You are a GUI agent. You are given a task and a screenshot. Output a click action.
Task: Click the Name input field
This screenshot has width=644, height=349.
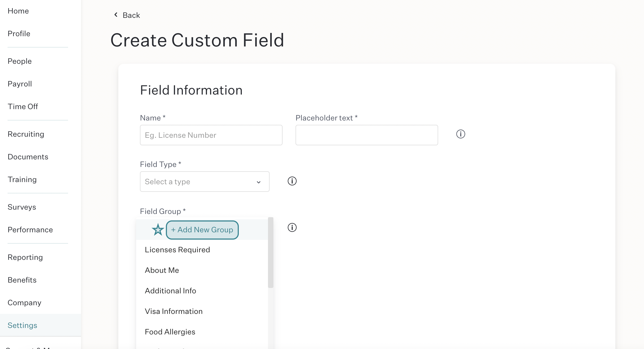(211, 135)
